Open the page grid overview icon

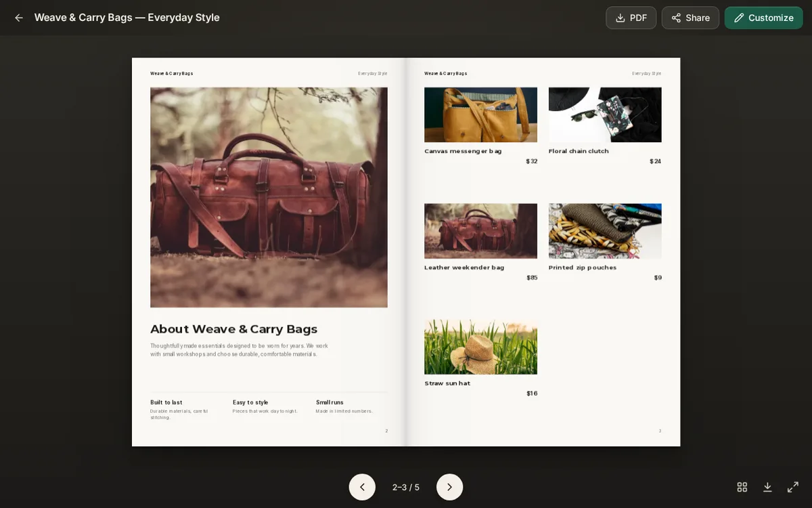click(x=742, y=487)
